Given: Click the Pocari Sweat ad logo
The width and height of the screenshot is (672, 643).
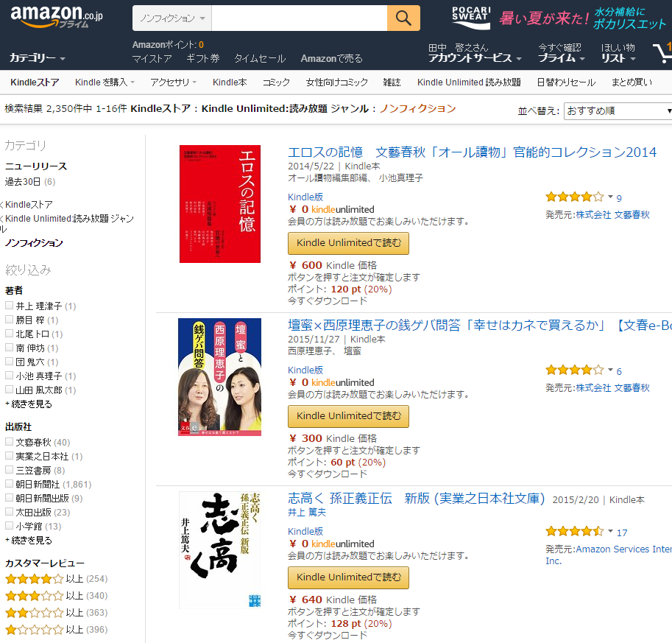Looking at the screenshot, I should (x=471, y=18).
